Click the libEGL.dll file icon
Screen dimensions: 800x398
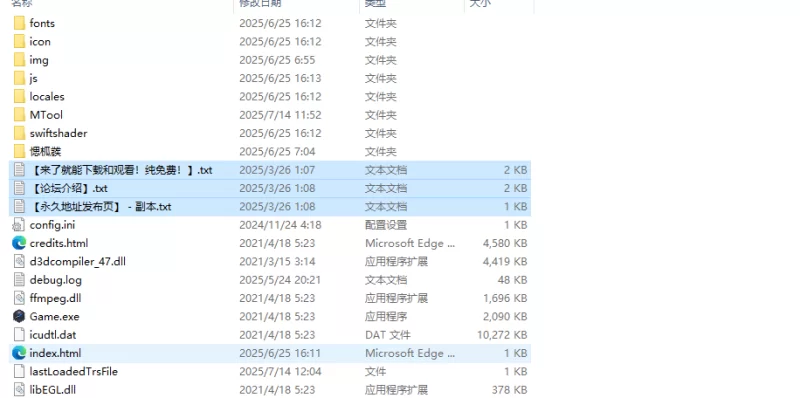pyautogui.click(x=19, y=390)
